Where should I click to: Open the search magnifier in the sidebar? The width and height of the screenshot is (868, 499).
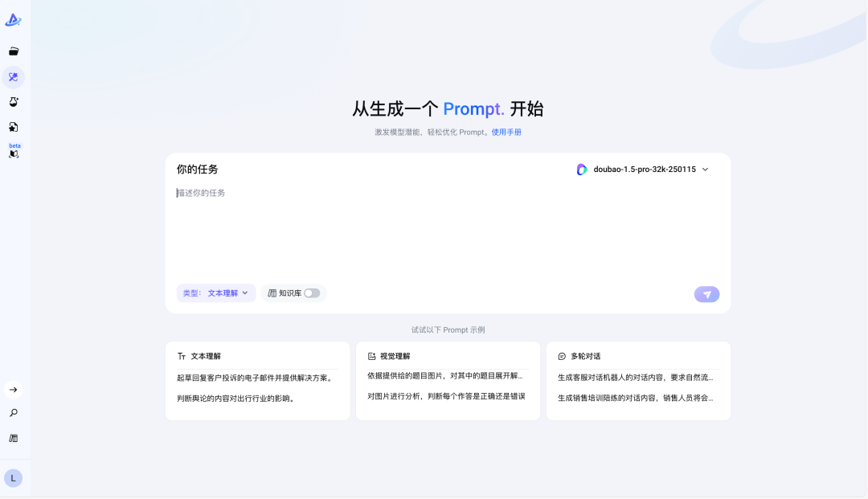13,413
